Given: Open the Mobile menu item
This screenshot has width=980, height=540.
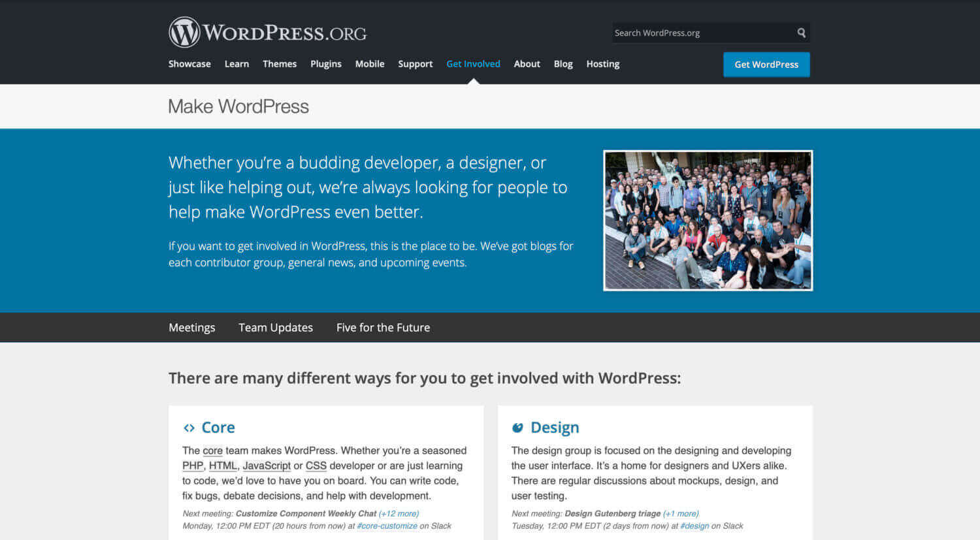Looking at the screenshot, I should (x=370, y=64).
